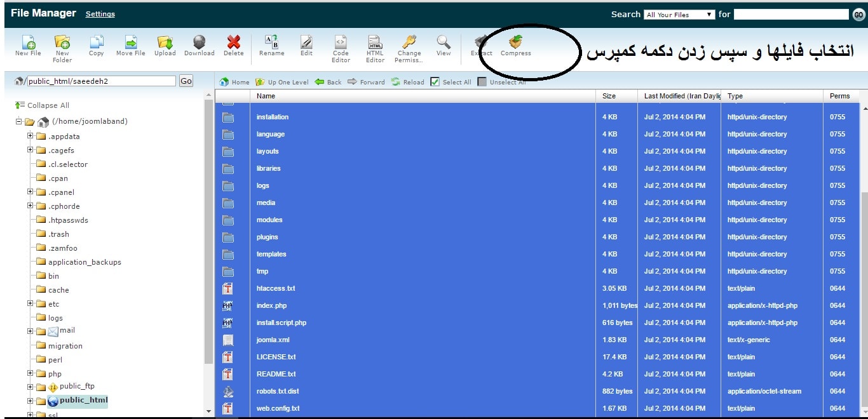Click the GO search button
The height and width of the screenshot is (419, 868).
(x=859, y=14)
